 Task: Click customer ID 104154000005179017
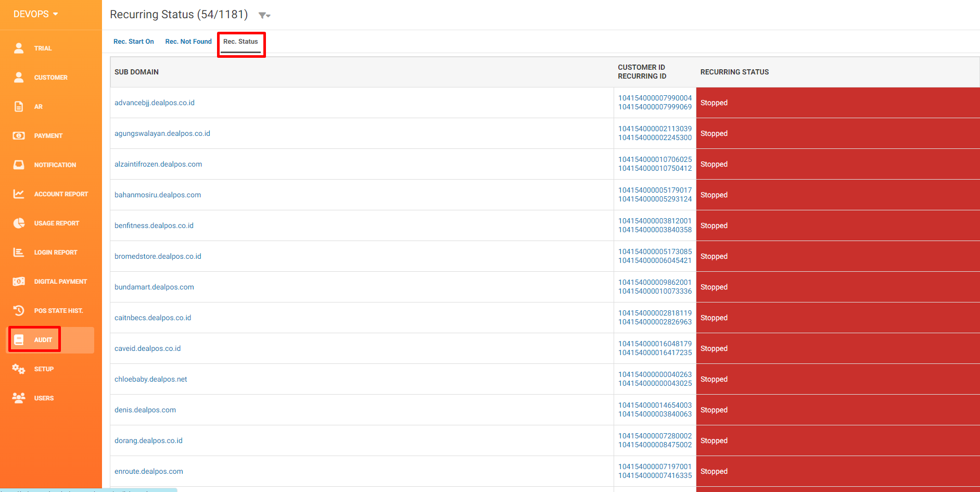click(655, 190)
